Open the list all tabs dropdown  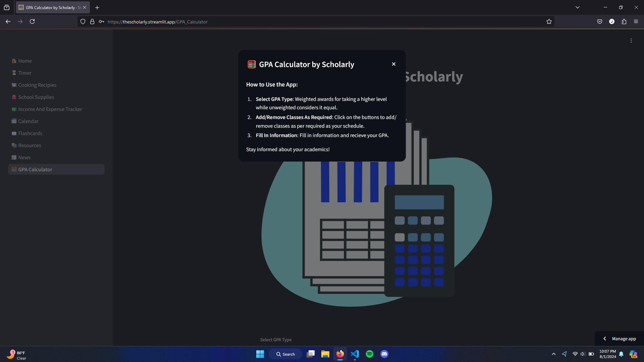pyautogui.click(x=577, y=7)
